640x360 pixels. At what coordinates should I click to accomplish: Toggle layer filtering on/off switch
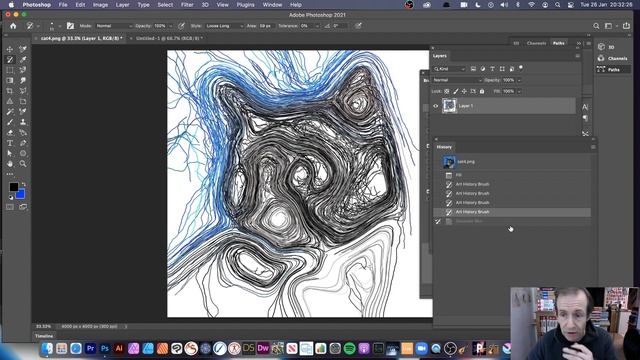[x=521, y=68]
